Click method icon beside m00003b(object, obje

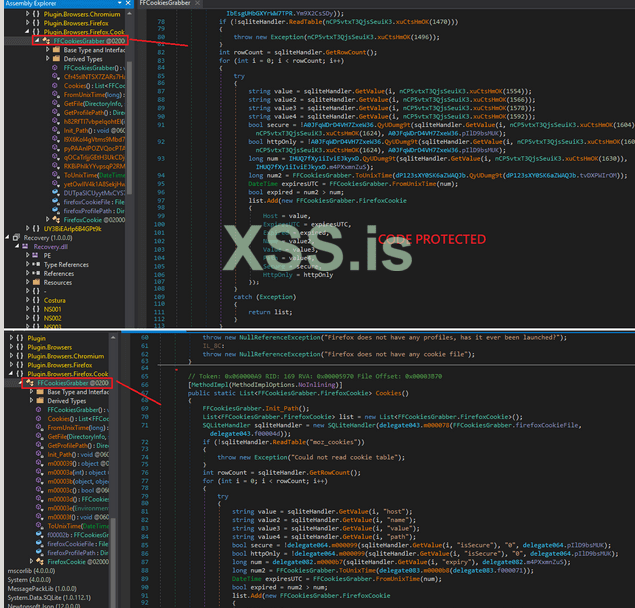point(39,481)
